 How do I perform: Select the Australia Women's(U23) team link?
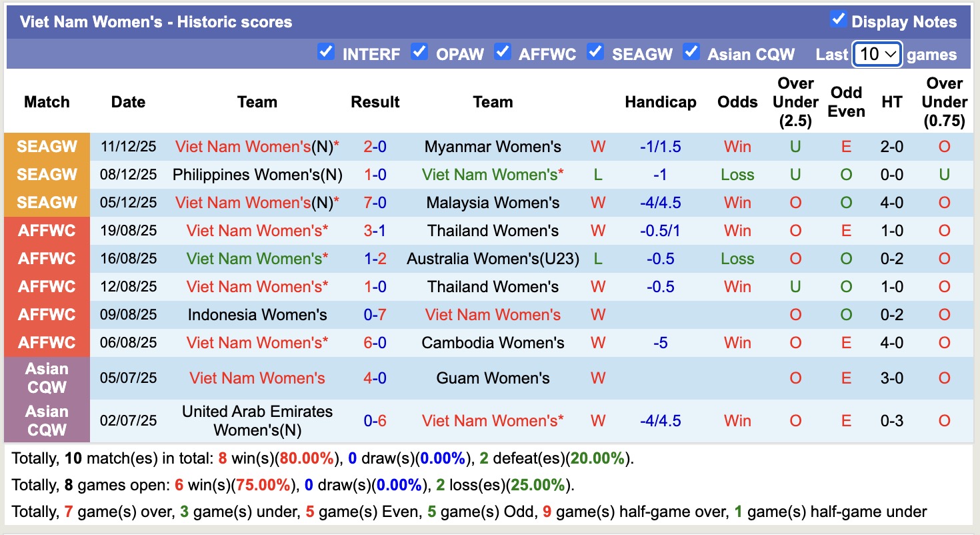click(x=493, y=259)
